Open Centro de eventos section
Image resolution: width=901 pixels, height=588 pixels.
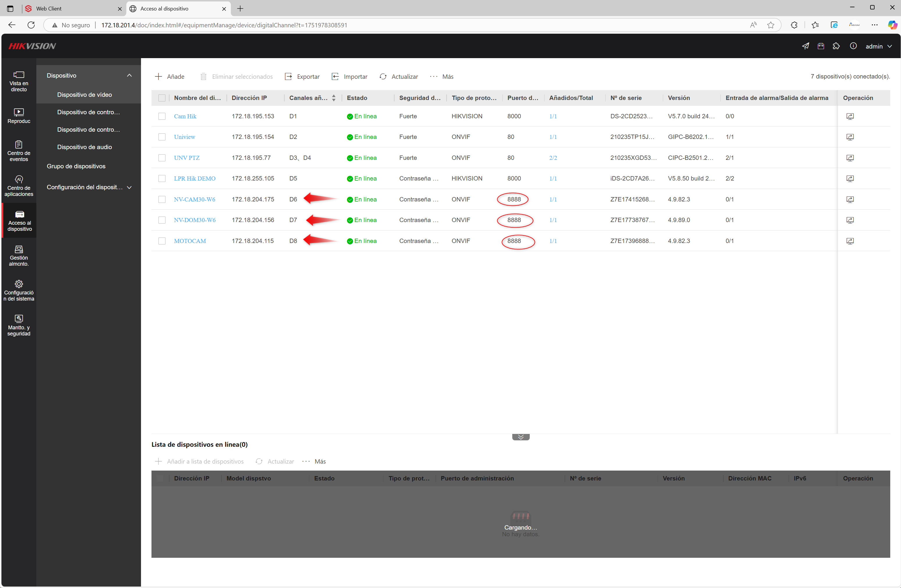[19, 151]
